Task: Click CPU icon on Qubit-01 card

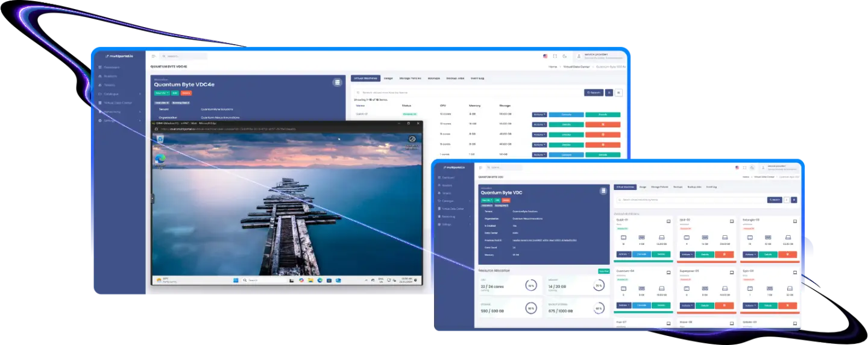Action: 623,238
